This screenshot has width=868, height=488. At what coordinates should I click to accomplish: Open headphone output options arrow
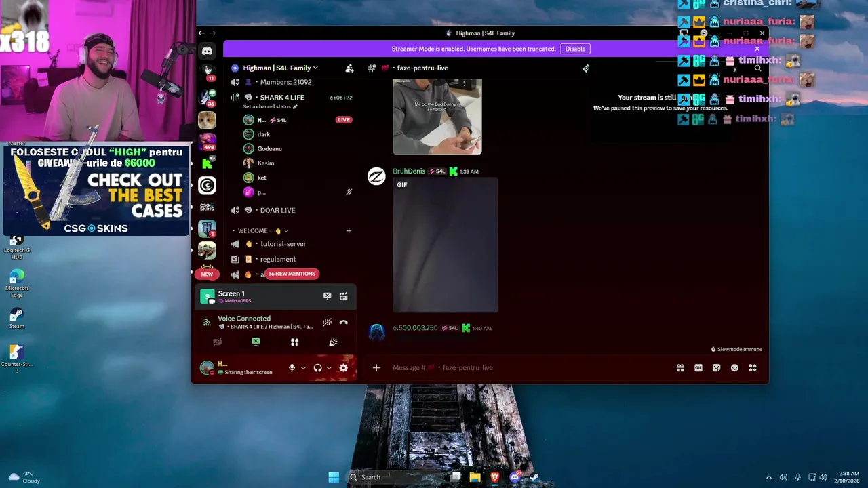coord(329,368)
